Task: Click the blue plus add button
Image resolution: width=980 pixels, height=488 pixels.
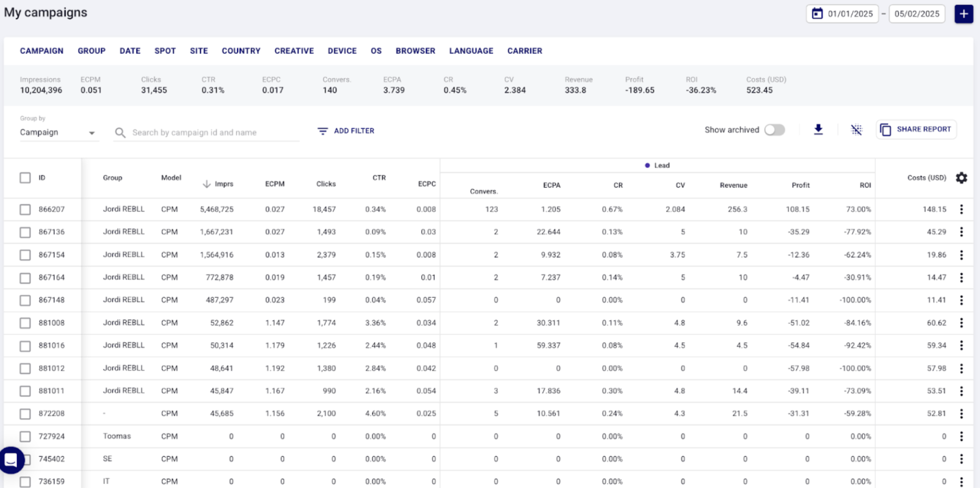Action: point(964,14)
